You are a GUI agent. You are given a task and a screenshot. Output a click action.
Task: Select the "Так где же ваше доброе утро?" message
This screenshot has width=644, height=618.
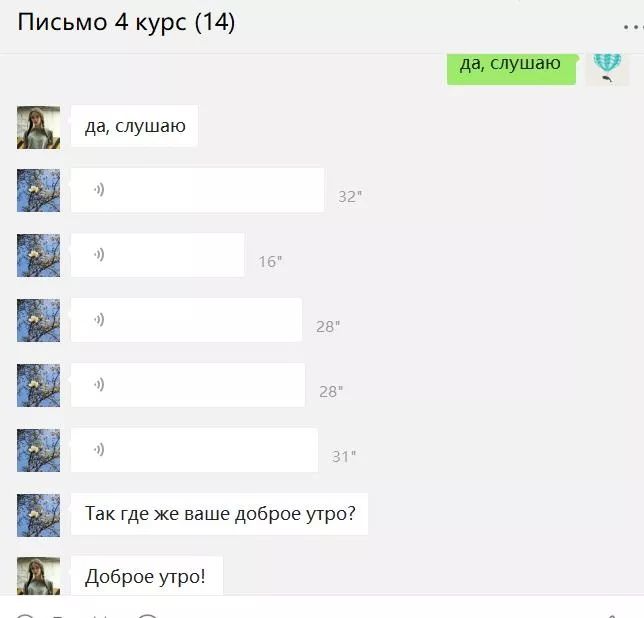[219, 514]
